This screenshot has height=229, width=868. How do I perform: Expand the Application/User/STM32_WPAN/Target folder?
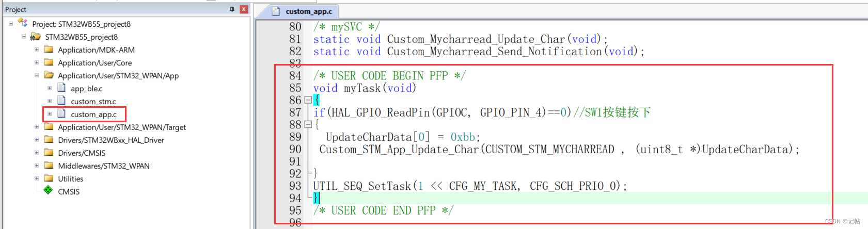[x=37, y=127]
